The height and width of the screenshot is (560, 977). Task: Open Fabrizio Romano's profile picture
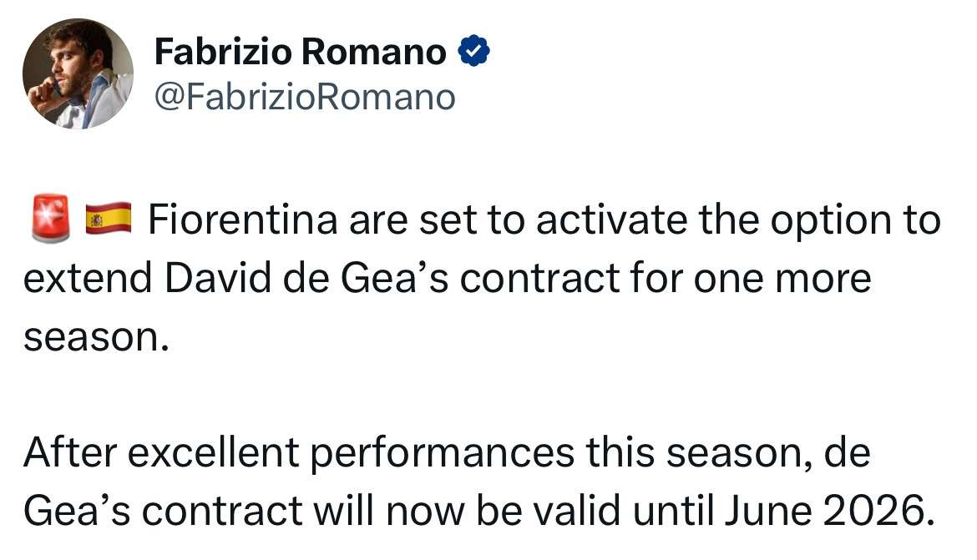78,73
